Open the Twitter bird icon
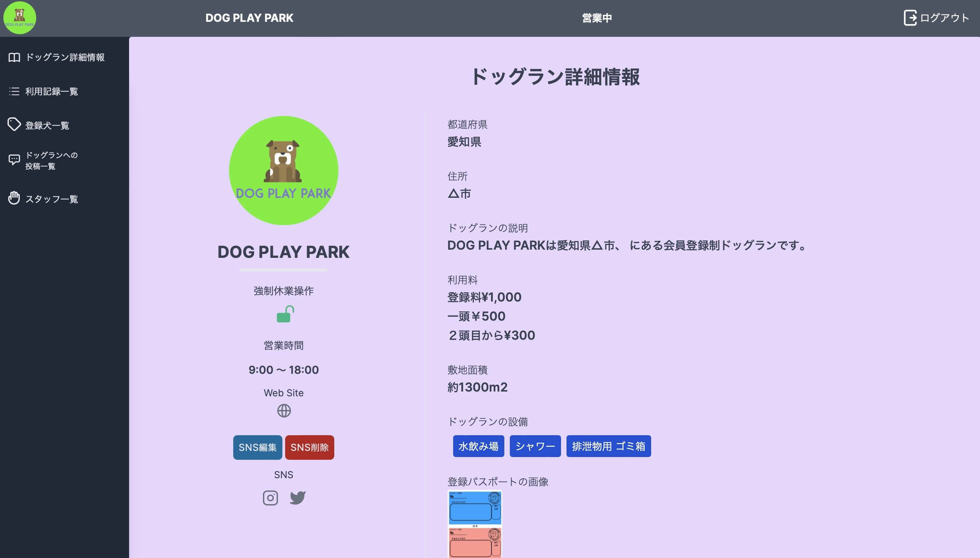This screenshot has width=980, height=558. pos(297,498)
